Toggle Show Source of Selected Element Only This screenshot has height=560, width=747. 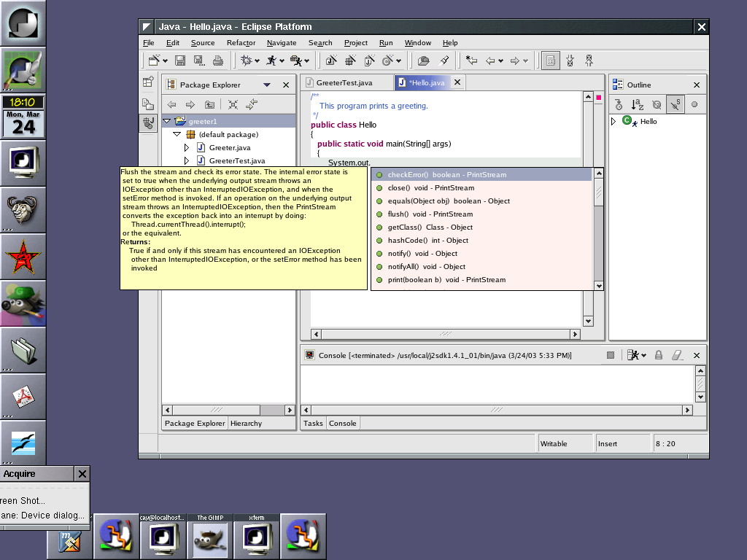[551, 61]
